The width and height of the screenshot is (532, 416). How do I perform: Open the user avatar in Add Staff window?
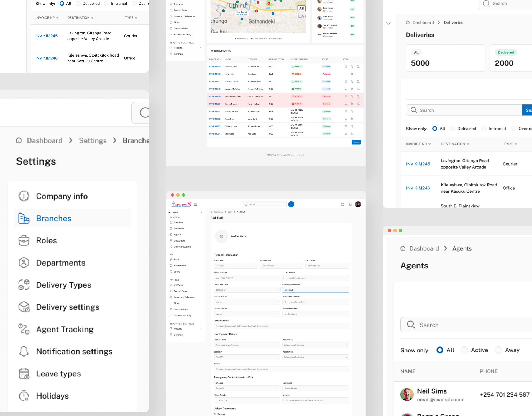coord(358,204)
